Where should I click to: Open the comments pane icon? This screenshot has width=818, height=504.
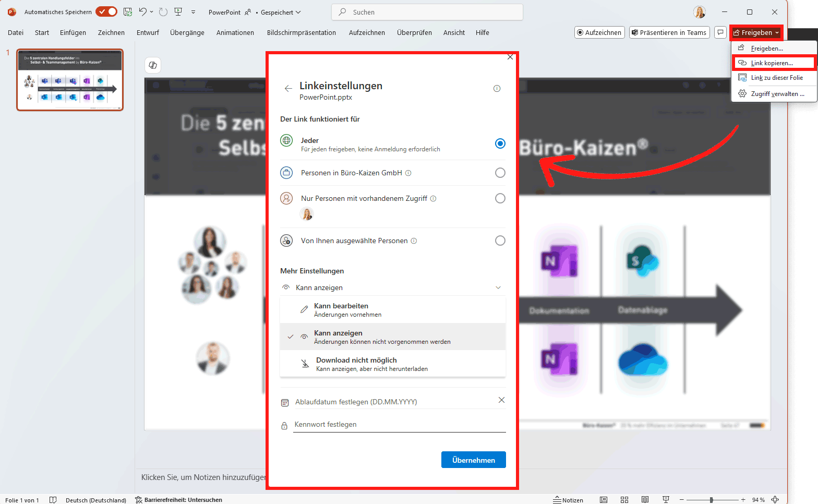(x=720, y=32)
